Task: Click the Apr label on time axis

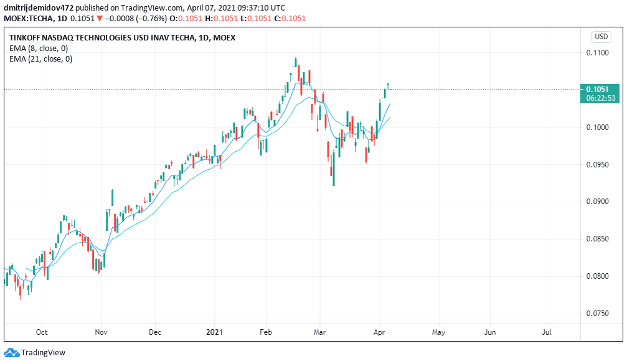Action: (x=379, y=332)
